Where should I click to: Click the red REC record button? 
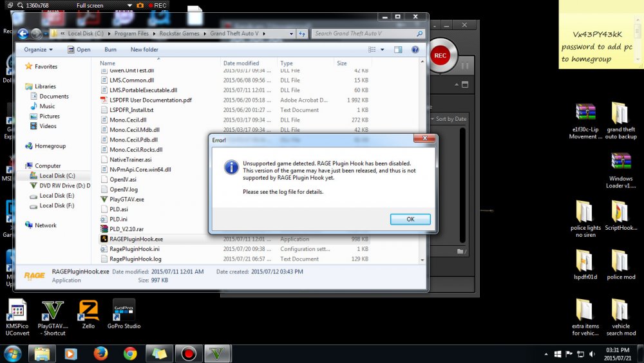440,56
